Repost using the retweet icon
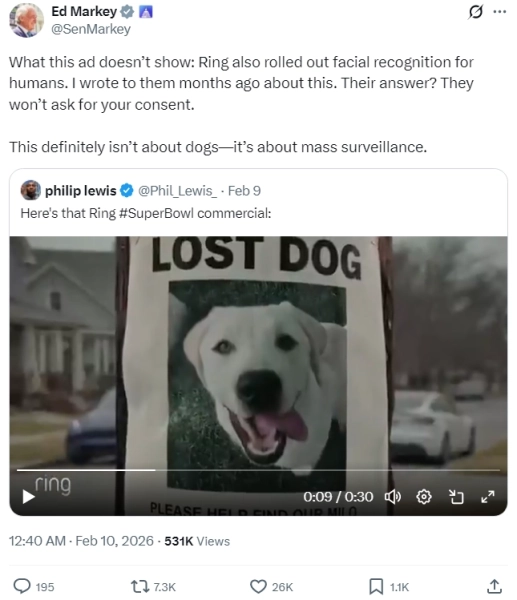The width and height of the screenshot is (517, 600). (x=140, y=586)
